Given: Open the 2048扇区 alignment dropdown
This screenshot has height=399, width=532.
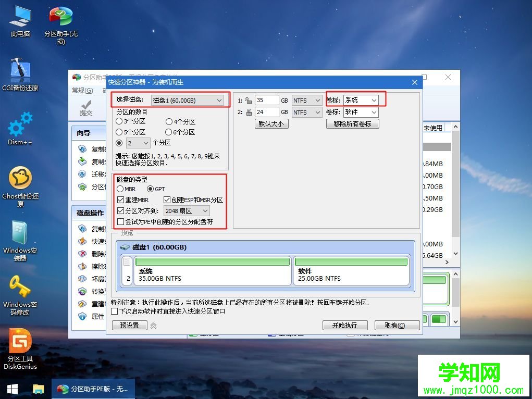Looking at the screenshot, I should point(187,210).
